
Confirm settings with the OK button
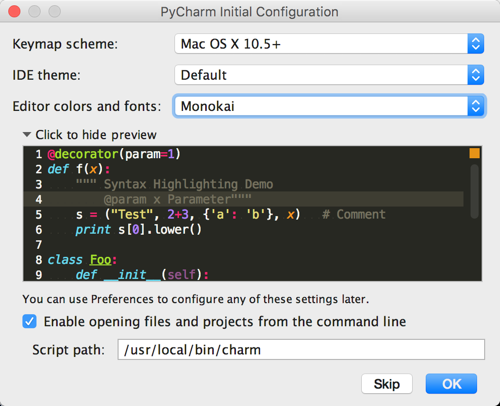451,384
